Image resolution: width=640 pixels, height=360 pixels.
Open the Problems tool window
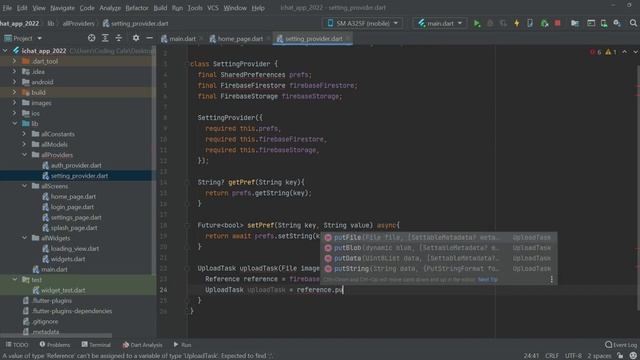pos(55,345)
